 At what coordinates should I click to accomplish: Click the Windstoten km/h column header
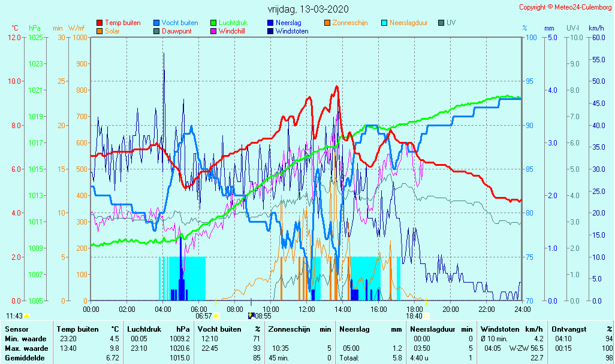coord(512,329)
